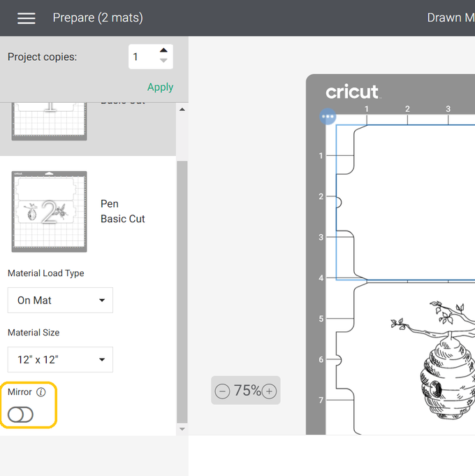
Task: Zoom out with the minus icon
Action: pyautogui.click(x=223, y=391)
